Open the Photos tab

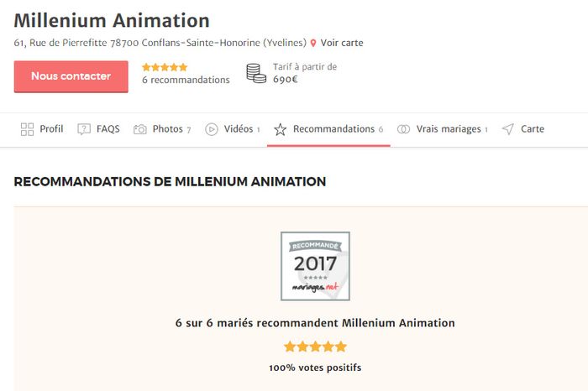pyautogui.click(x=168, y=129)
